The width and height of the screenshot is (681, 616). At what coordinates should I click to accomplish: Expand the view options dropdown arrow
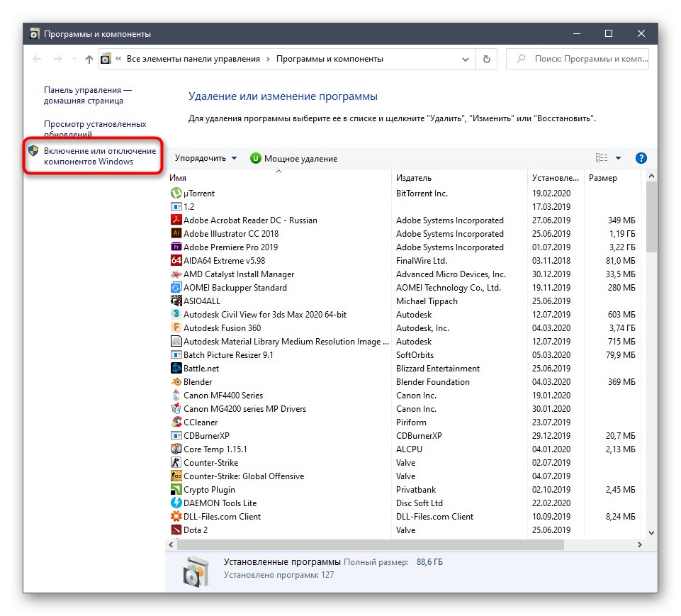pos(618,158)
